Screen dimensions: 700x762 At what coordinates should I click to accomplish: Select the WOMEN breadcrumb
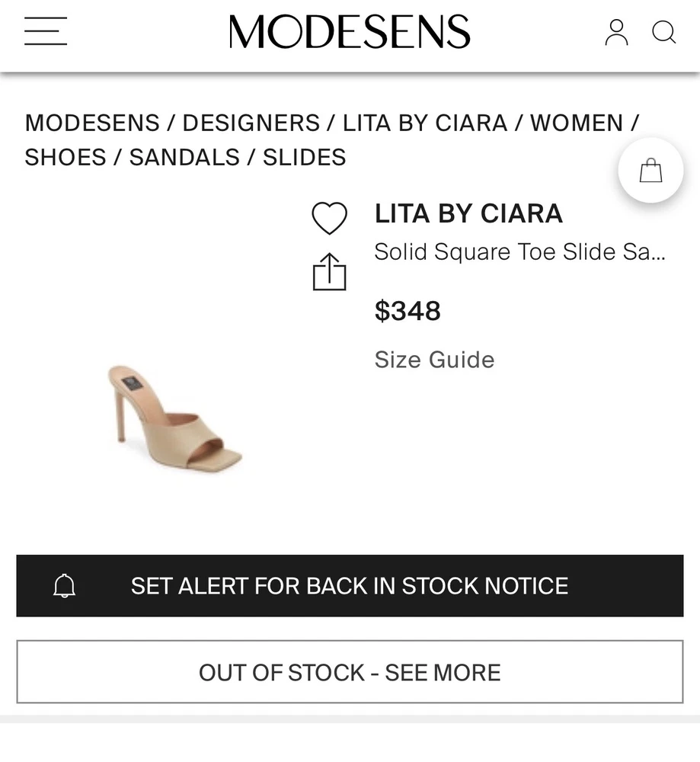[x=577, y=123]
